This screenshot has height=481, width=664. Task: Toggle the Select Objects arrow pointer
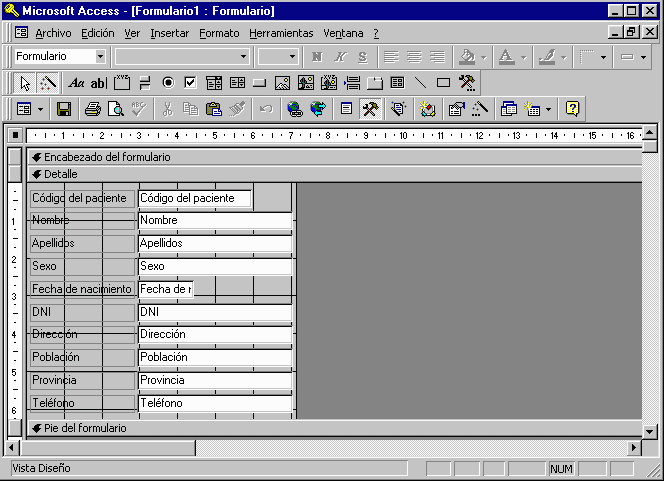click(25, 83)
